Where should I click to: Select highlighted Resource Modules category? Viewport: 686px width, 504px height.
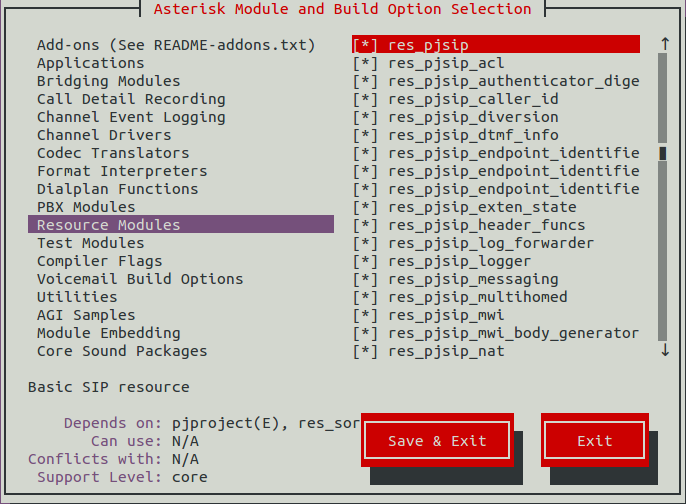click(x=181, y=224)
